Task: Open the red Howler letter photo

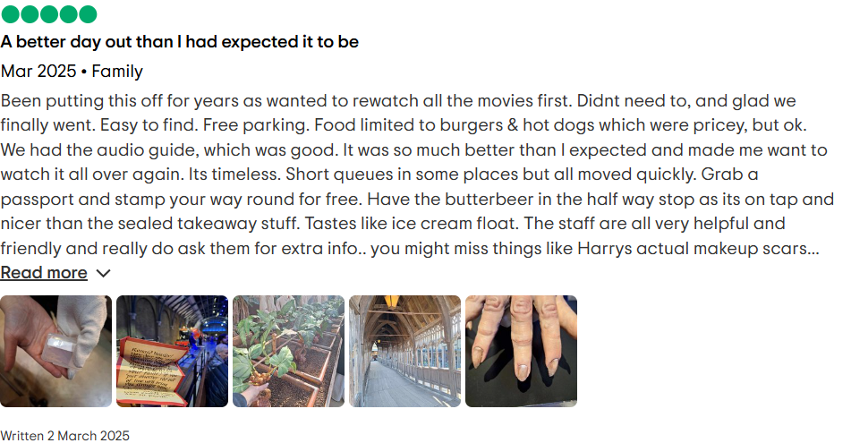Action: point(172,351)
